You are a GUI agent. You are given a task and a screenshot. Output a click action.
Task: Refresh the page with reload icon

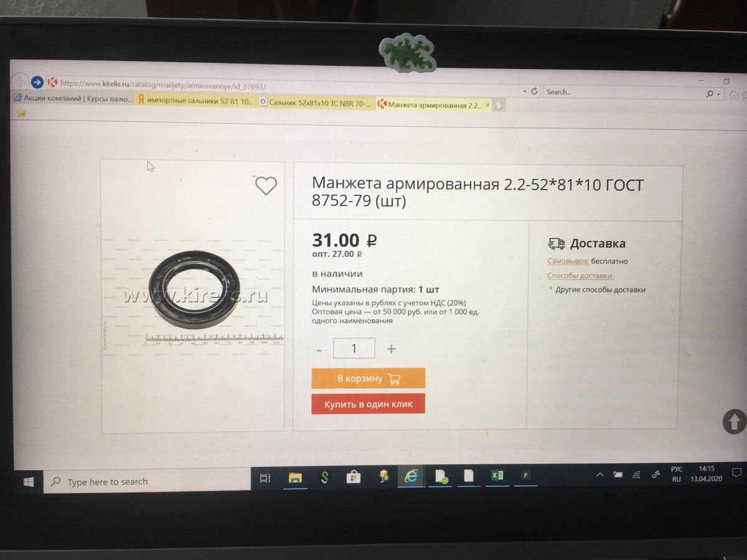pos(534,91)
